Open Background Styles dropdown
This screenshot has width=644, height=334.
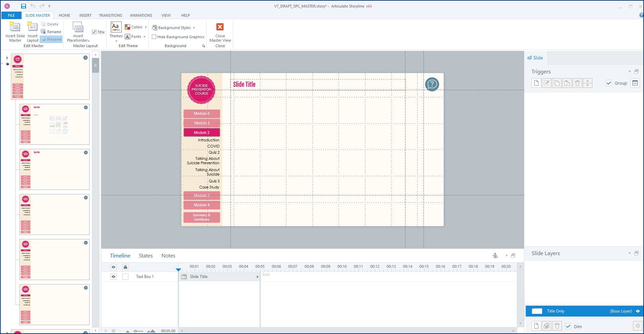[174, 28]
